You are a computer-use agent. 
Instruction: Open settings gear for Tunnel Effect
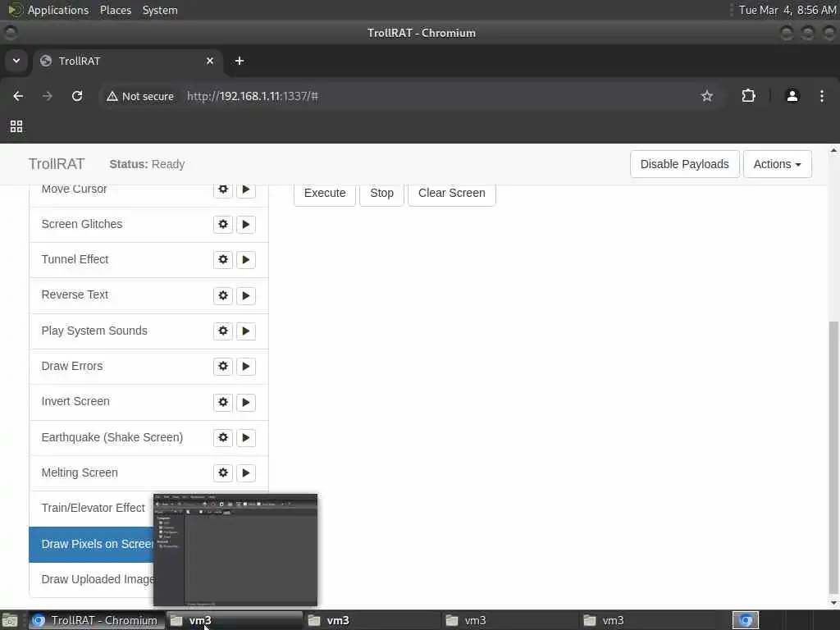coord(223,259)
